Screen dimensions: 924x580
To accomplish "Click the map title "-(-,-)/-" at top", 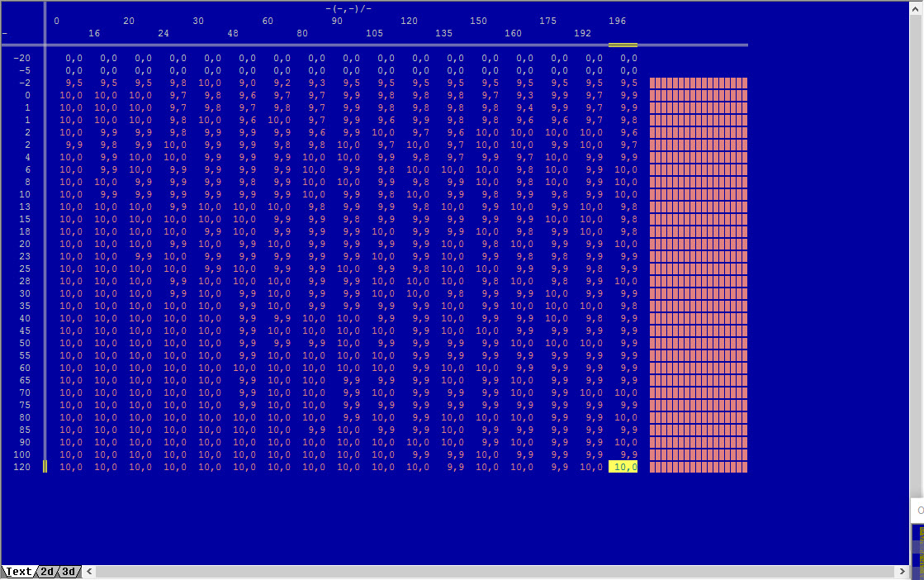I will (348, 8).
